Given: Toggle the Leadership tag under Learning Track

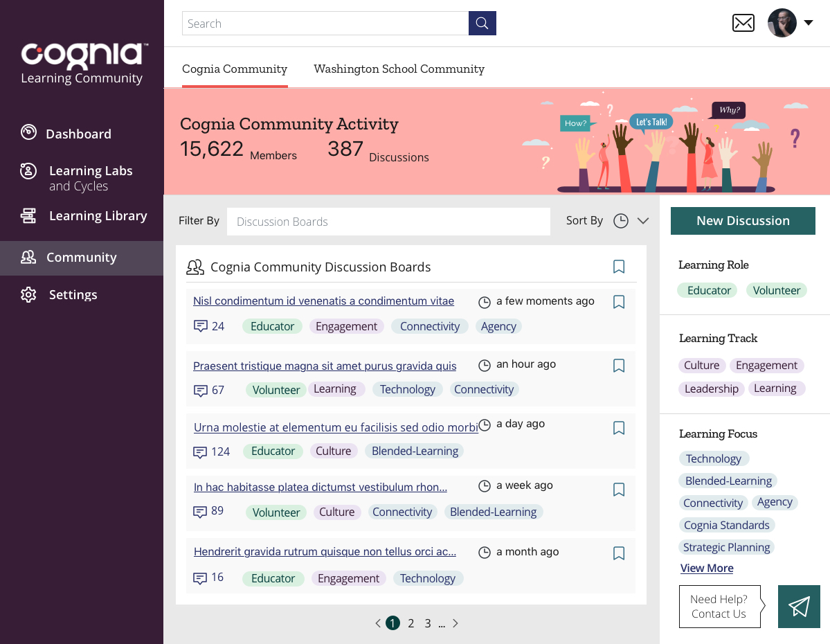Looking at the screenshot, I should tap(712, 388).
